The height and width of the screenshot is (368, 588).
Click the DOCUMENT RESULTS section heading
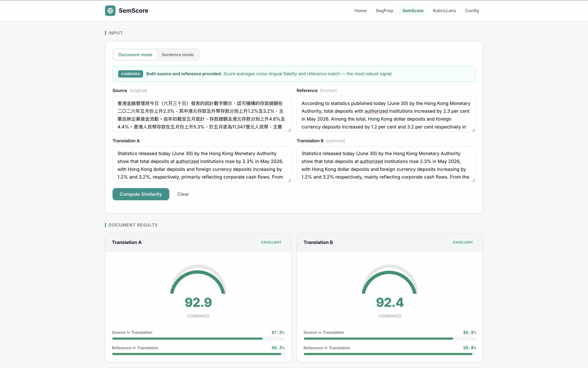coord(133,225)
